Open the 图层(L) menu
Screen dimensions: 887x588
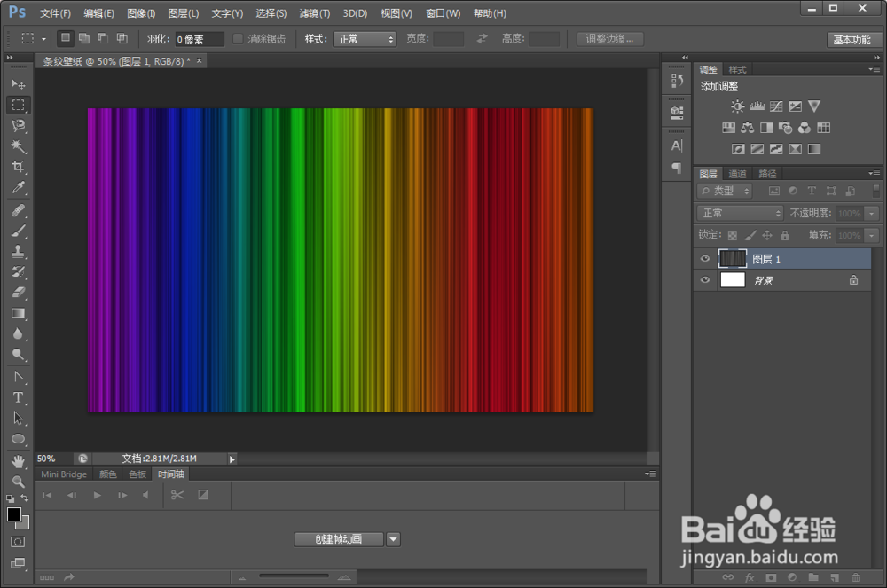[x=184, y=13]
